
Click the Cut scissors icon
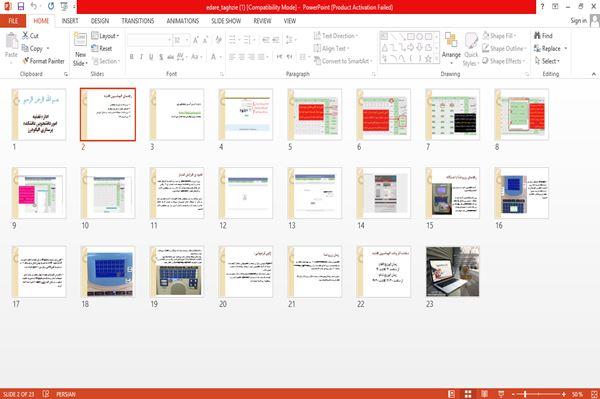pos(25,36)
